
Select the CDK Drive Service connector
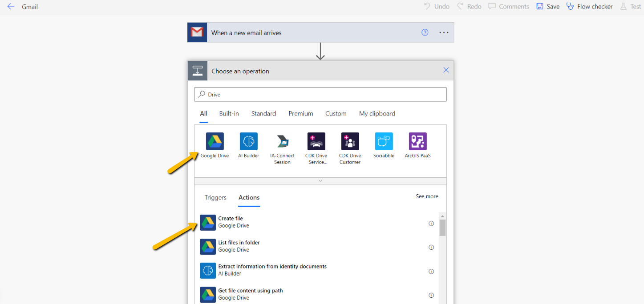[316, 149]
